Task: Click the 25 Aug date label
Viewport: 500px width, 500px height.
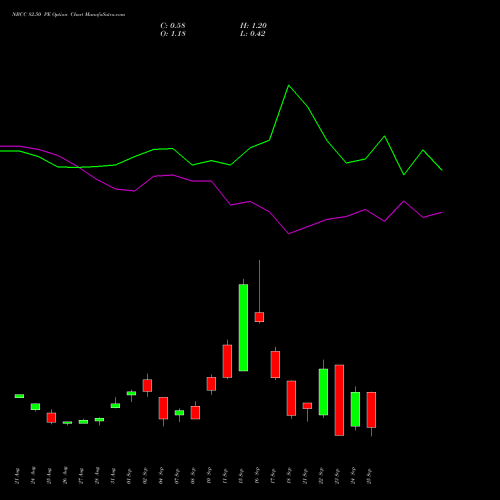Action: [49, 476]
